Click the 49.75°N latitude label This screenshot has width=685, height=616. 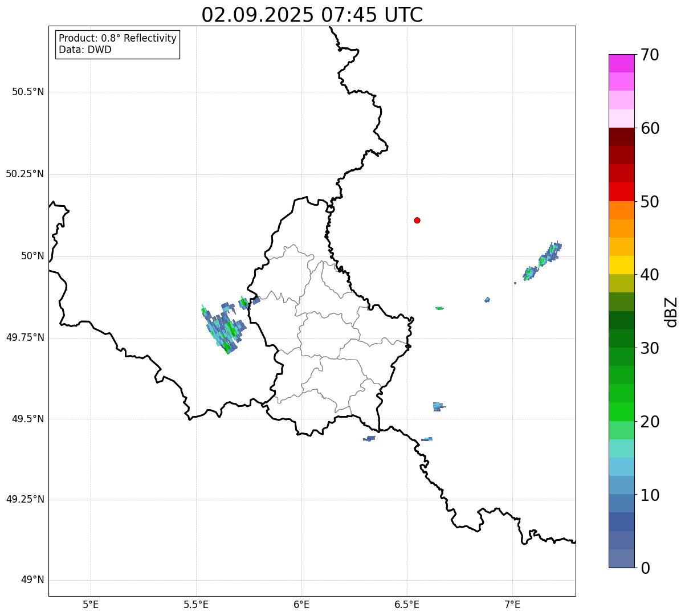click(25, 337)
